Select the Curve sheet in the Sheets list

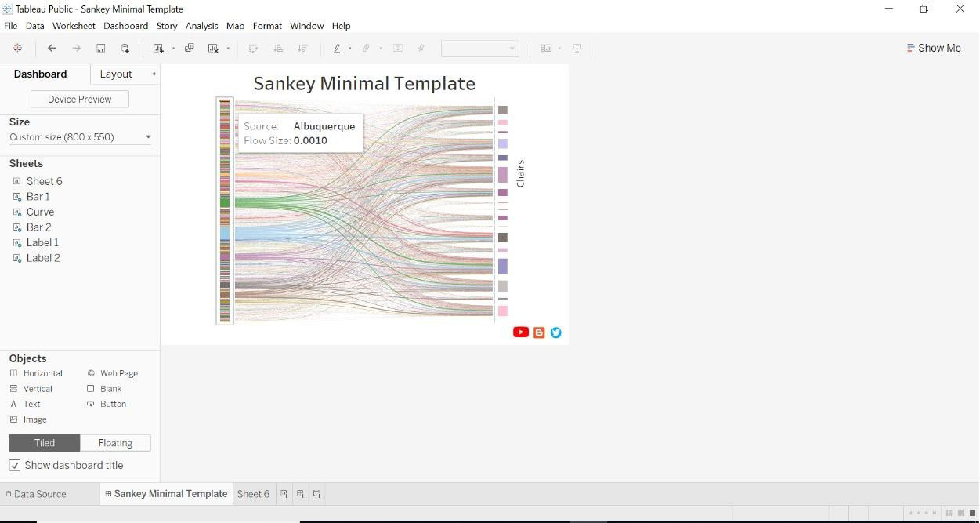(40, 212)
